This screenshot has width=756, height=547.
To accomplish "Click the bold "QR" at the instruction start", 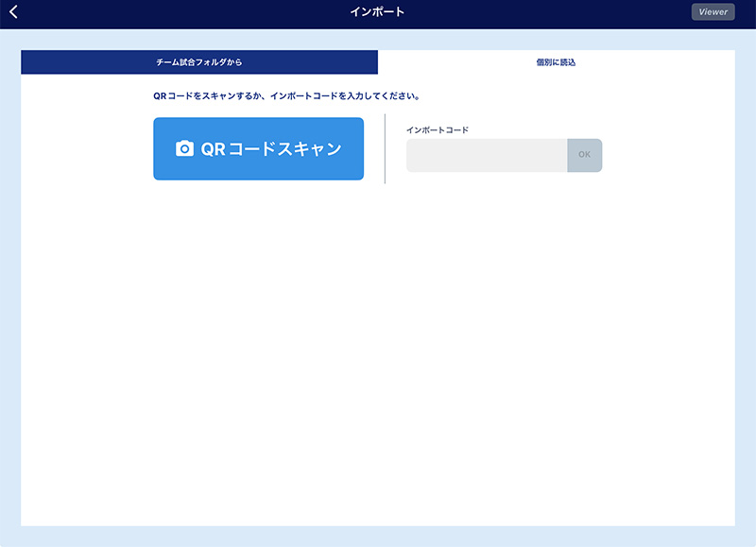I will [159, 95].
